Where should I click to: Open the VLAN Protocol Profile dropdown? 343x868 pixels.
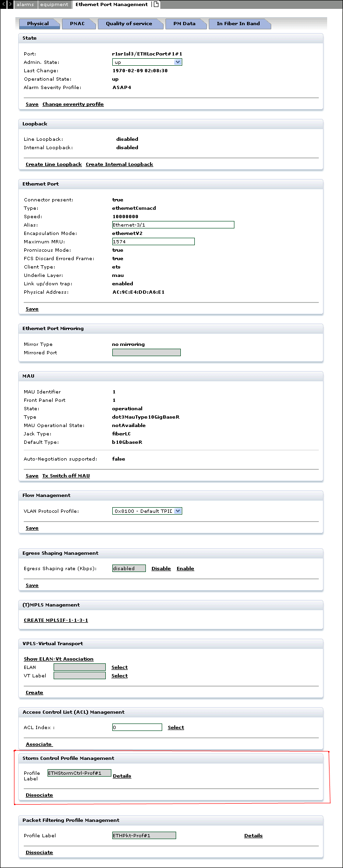click(147, 511)
